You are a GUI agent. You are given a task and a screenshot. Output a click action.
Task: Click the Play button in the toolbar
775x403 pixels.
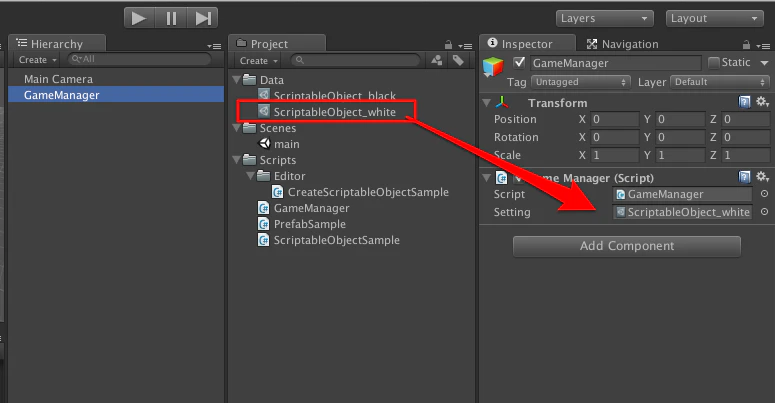pos(139,19)
